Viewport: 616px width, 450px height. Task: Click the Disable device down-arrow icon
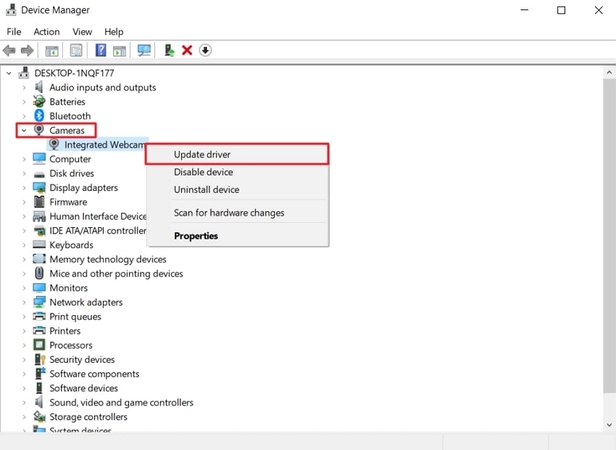pos(205,50)
